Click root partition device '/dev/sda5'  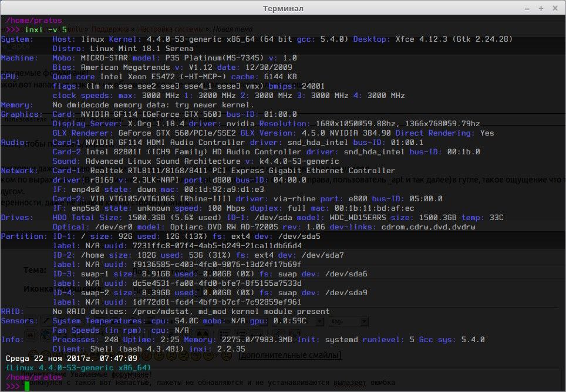(299, 236)
